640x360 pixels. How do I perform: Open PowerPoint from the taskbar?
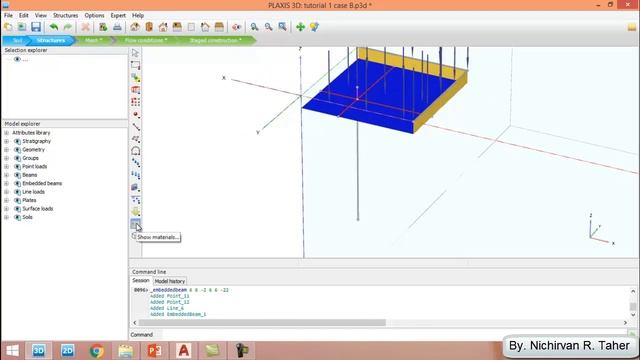[x=155, y=351]
